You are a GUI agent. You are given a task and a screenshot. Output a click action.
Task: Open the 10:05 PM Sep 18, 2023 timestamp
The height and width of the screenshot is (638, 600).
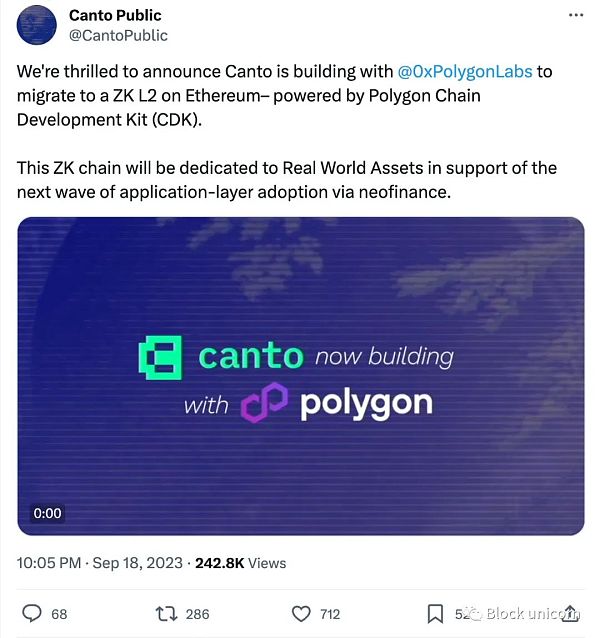tap(100, 563)
